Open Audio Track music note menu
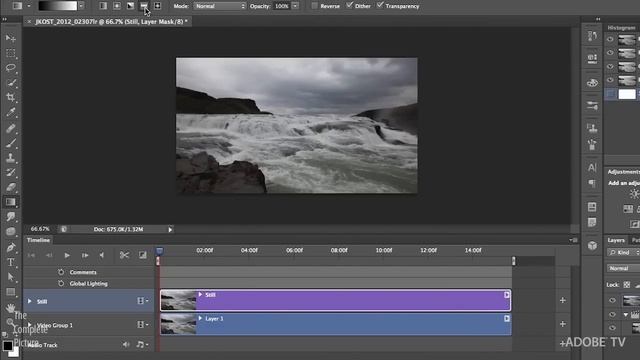Image resolution: width=640 pixels, height=360 pixels. [x=142, y=345]
